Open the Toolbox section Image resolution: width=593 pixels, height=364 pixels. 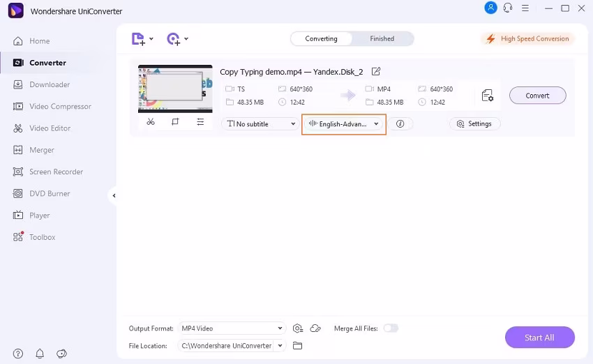coord(42,237)
